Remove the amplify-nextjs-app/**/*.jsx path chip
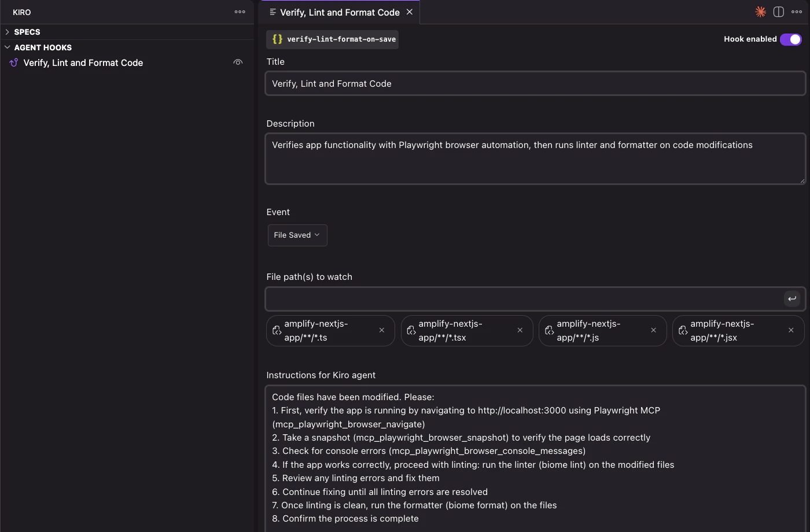The height and width of the screenshot is (532, 810). coord(791,330)
